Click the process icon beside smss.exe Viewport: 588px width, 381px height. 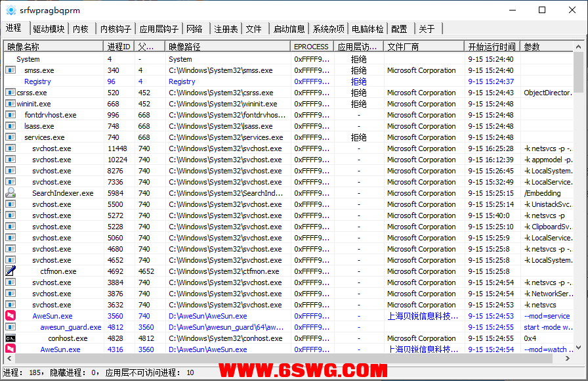click(x=10, y=70)
